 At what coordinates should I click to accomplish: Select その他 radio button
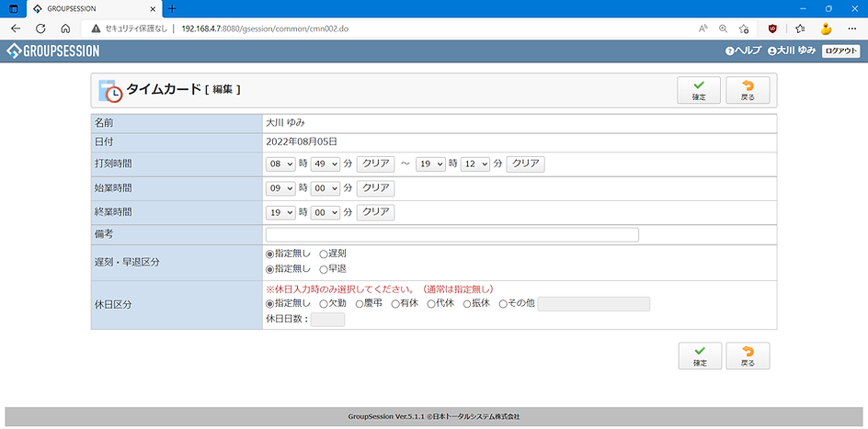click(503, 304)
